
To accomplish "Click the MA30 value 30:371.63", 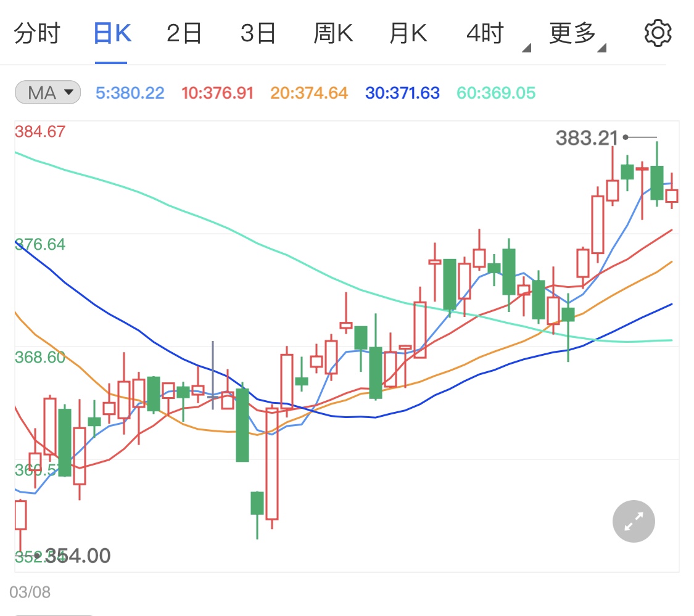I will [402, 93].
